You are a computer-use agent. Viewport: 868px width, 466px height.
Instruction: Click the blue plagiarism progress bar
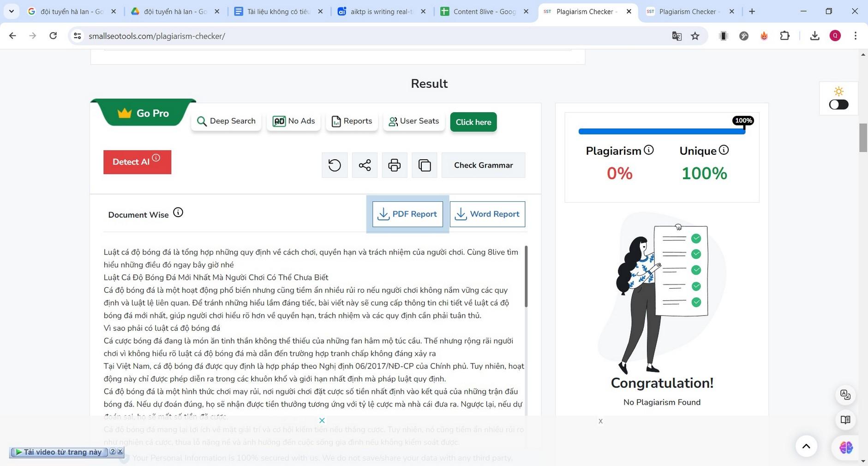[662, 132]
